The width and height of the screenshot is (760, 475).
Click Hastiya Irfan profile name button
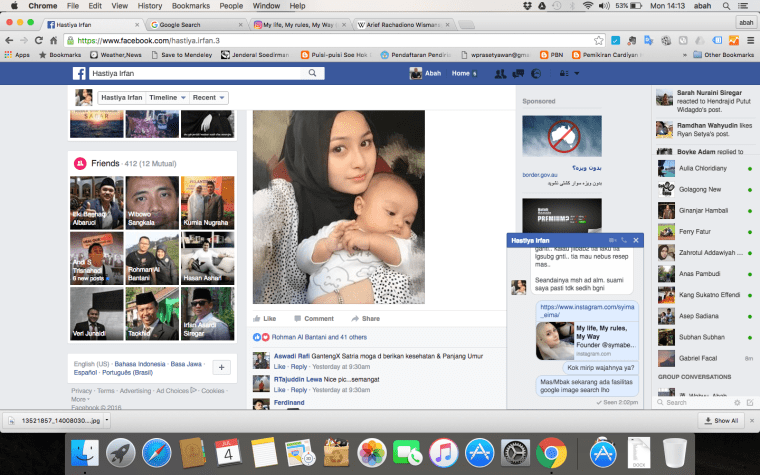pyautogui.click(x=122, y=98)
